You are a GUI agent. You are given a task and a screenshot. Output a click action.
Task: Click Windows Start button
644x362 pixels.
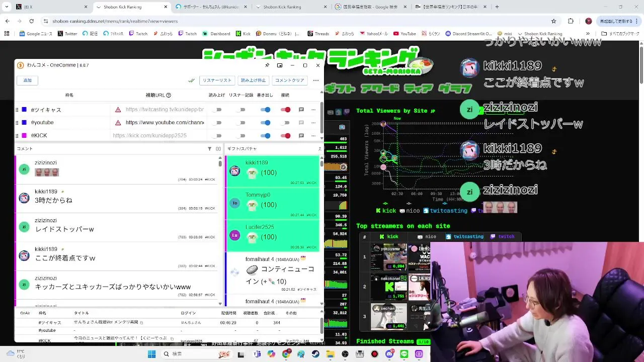pyautogui.click(x=151, y=354)
